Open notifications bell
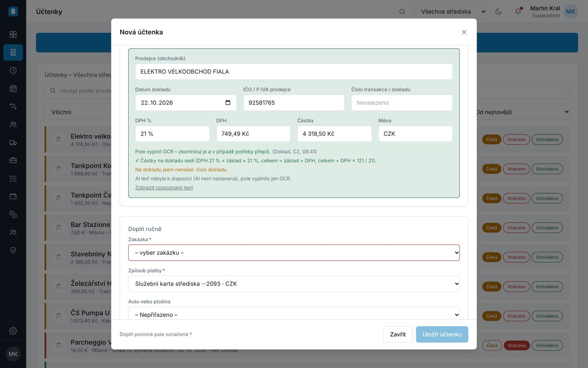The image size is (588, 368). coord(518,11)
